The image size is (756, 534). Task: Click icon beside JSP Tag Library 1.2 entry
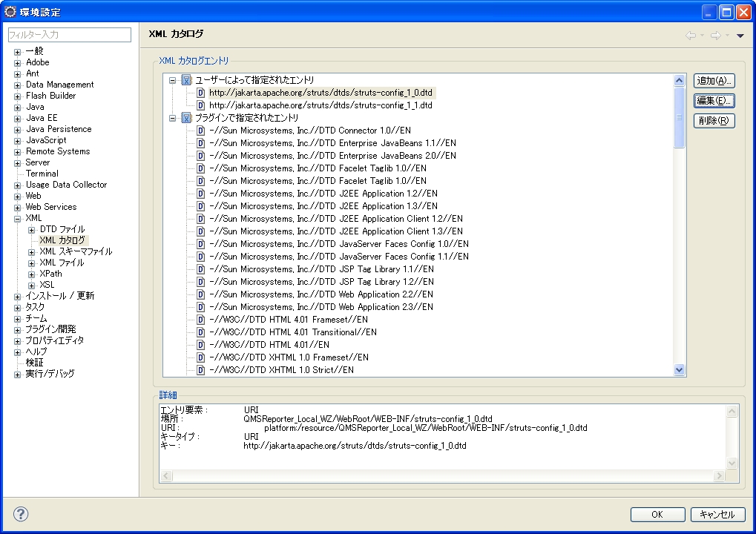tap(200, 281)
